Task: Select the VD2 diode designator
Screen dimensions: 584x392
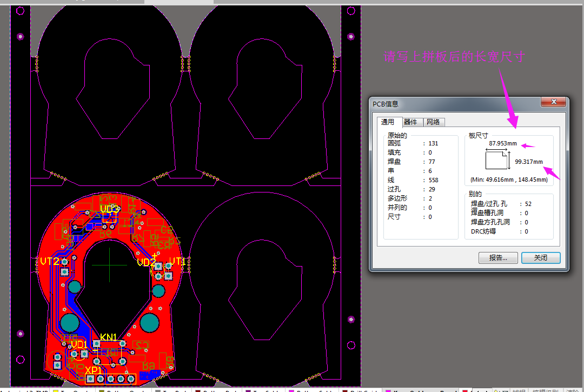Action: click(146, 263)
